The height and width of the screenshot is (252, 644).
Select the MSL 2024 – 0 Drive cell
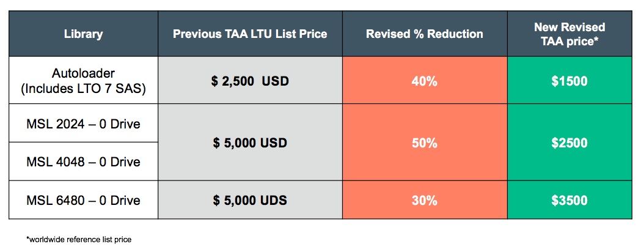coord(83,123)
